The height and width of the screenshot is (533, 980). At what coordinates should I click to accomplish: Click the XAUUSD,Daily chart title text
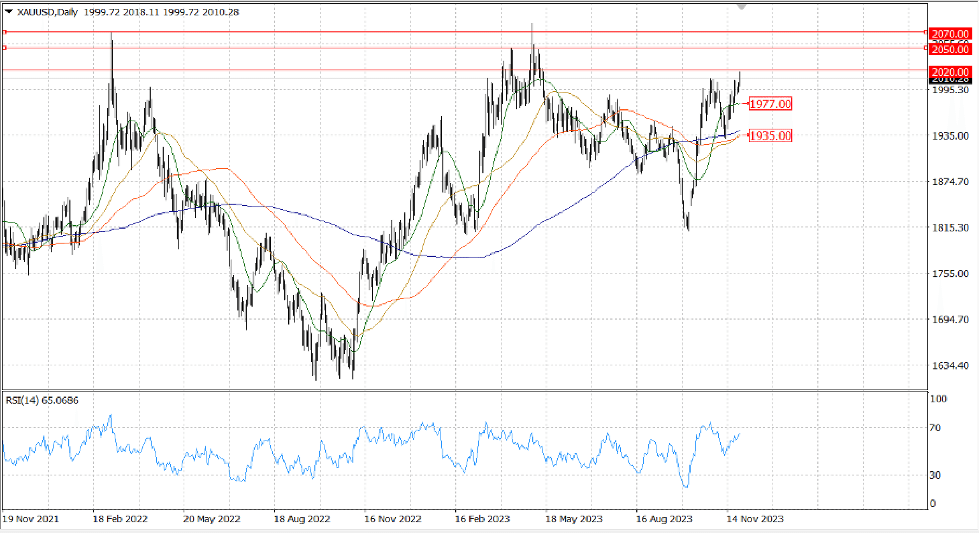(x=47, y=12)
